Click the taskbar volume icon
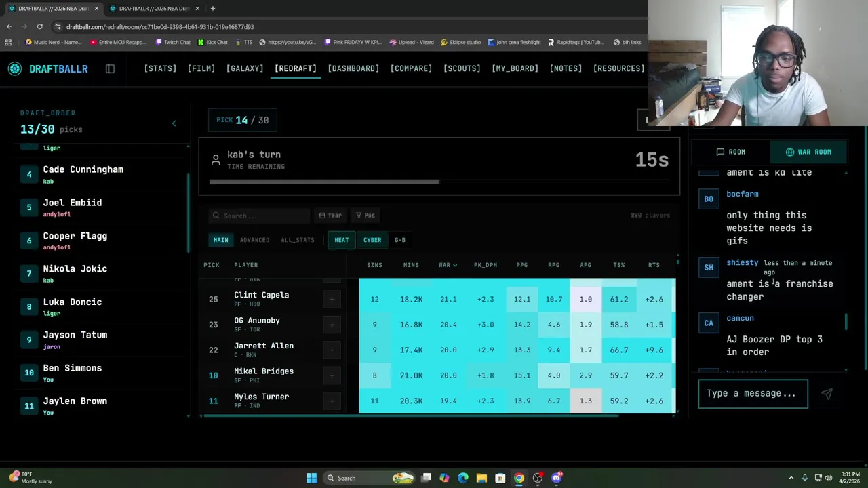 [x=829, y=478]
